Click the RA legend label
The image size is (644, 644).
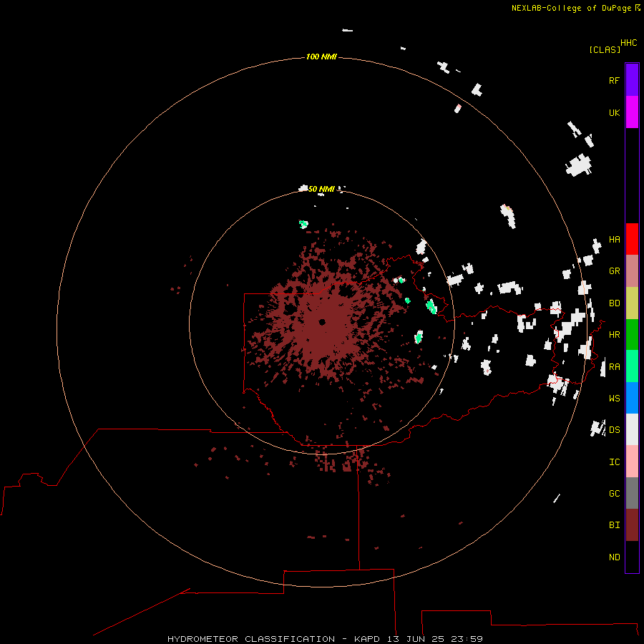point(614,367)
